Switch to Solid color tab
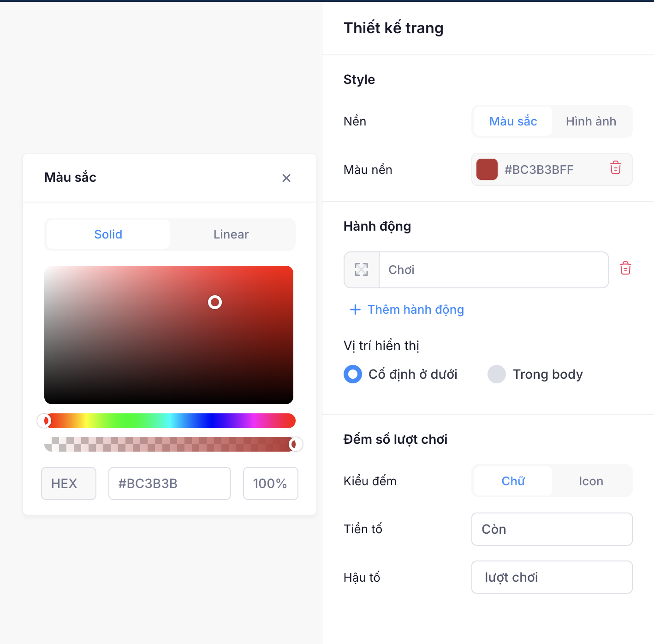This screenshot has height=644, width=654. pyautogui.click(x=108, y=234)
